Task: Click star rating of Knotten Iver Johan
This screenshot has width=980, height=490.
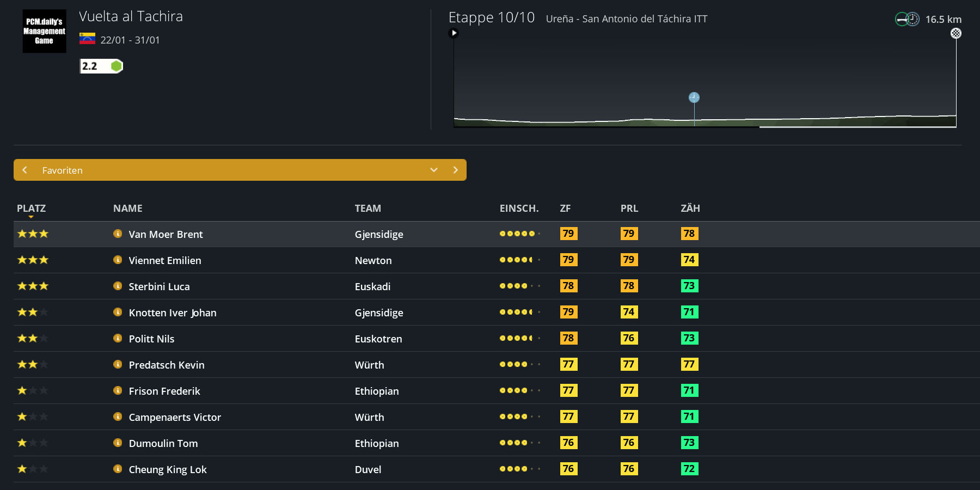Action: pos(33,312)
